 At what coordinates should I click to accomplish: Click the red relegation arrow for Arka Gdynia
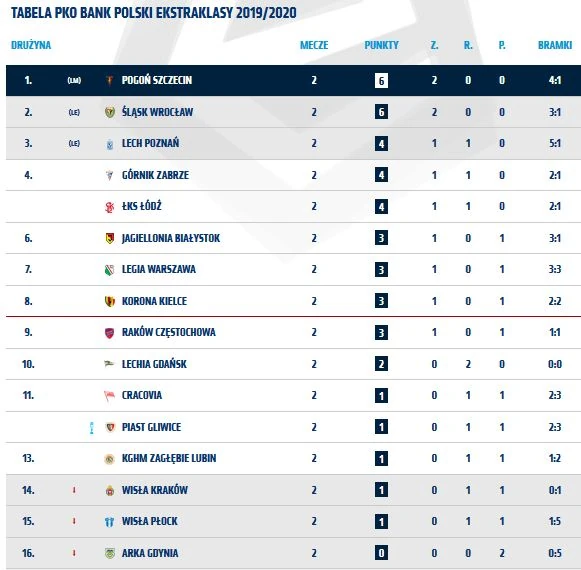coord(74,553)
